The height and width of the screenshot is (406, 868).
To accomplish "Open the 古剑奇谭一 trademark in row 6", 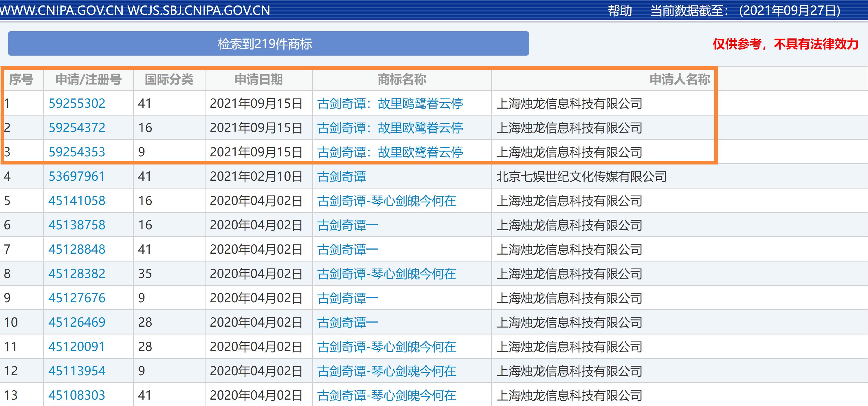I will click(x=347, y=225).
